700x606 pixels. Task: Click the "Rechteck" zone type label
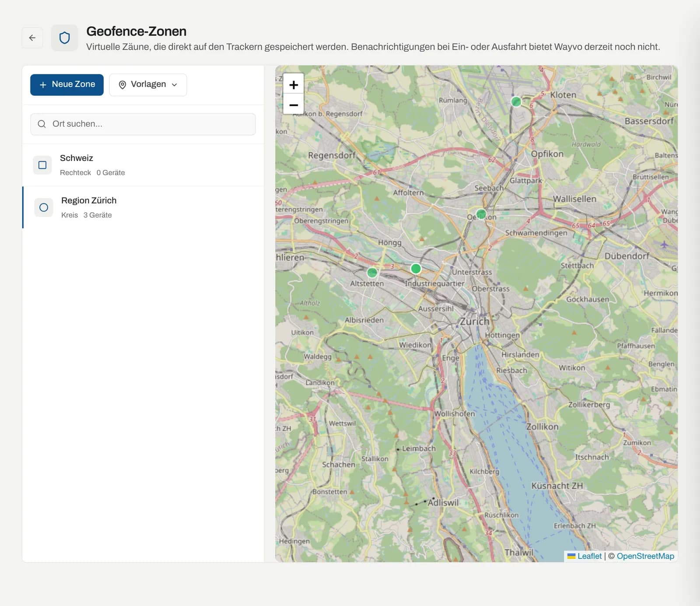76,173
